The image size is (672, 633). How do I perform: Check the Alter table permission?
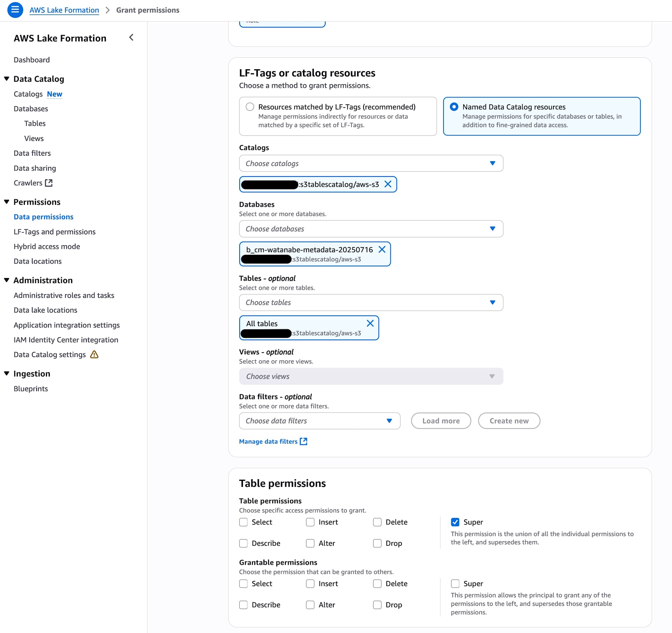[x=310, y=543]
